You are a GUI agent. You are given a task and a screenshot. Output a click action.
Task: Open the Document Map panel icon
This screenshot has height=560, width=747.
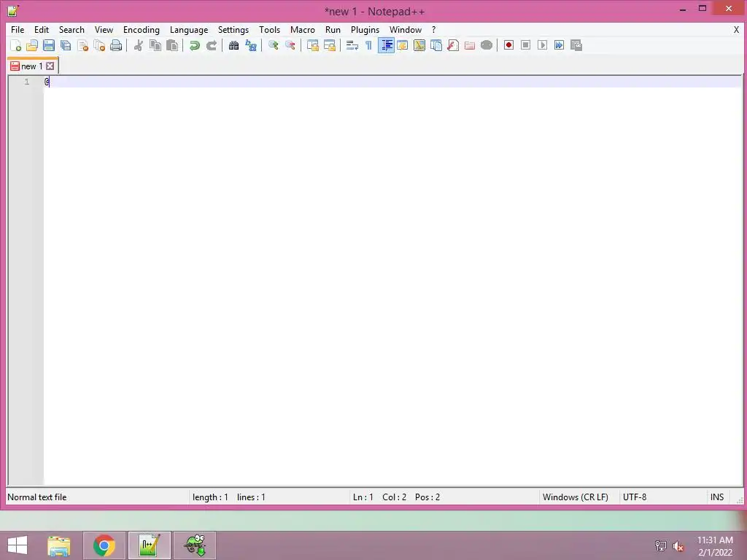[419, 45]
